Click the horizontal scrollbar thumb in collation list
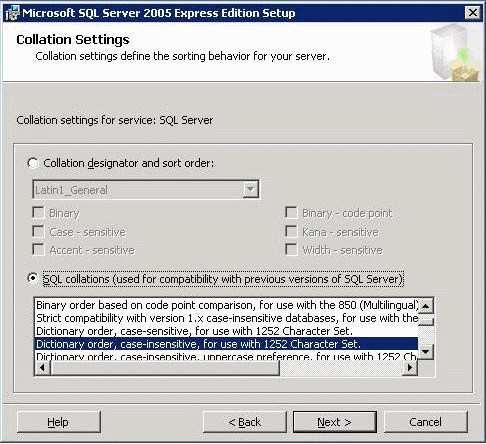The width and height of the screenshot is (486, 444). [165, 368]
